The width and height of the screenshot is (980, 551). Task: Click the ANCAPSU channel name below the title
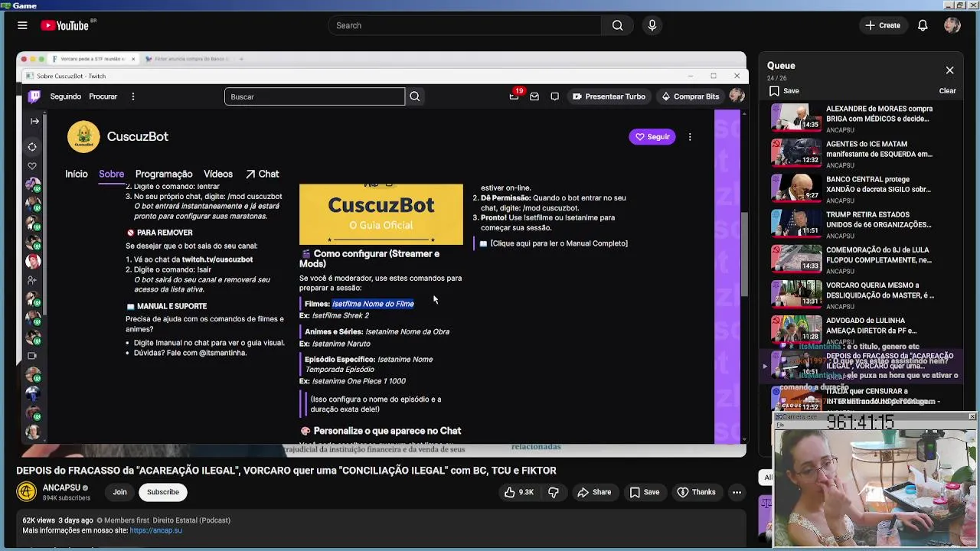tap(61, 487)
